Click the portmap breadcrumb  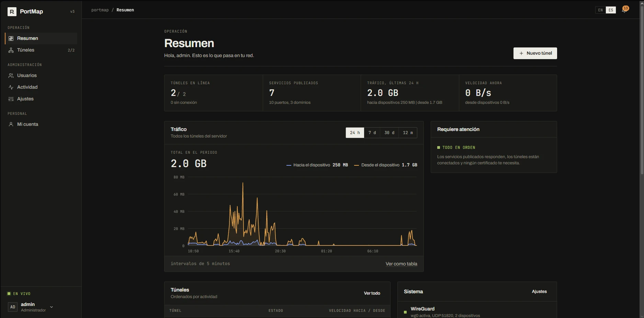pos(100,10)
